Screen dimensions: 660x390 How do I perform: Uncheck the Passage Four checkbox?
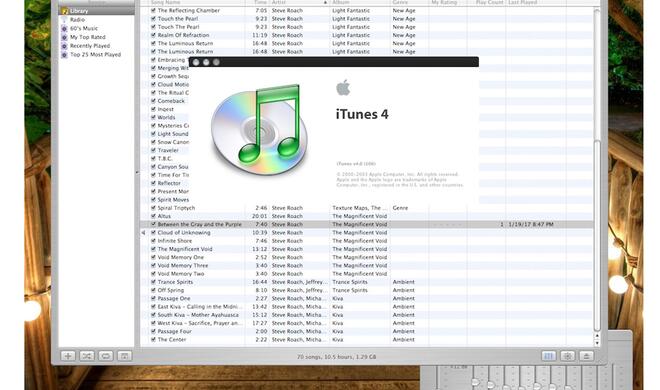point(153,332)
